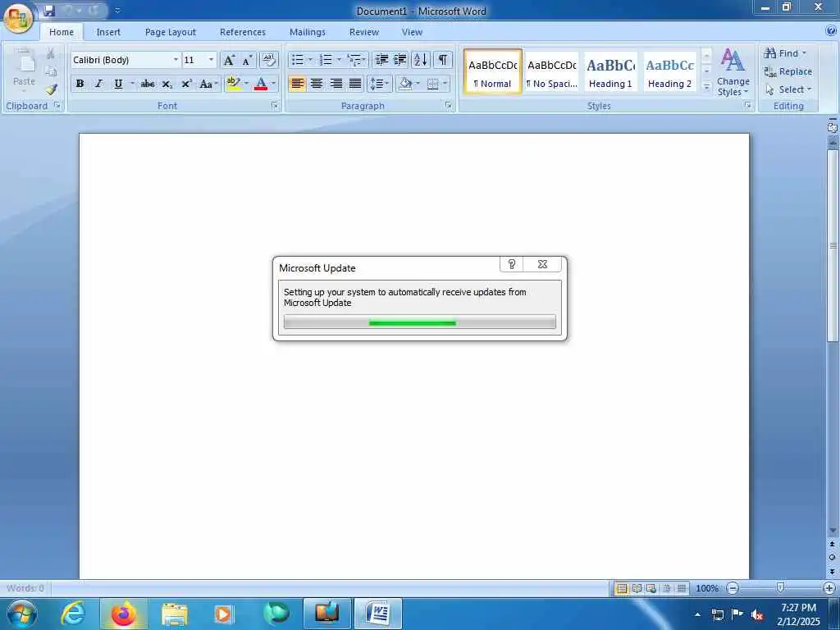Open the font size dropdown arrow
This screenshot has height=630, width=840.
(x=211, y=59)
